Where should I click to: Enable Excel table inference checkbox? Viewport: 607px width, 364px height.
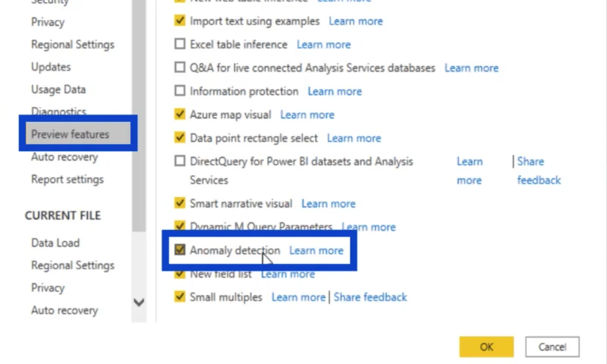[x=180, y=44]
